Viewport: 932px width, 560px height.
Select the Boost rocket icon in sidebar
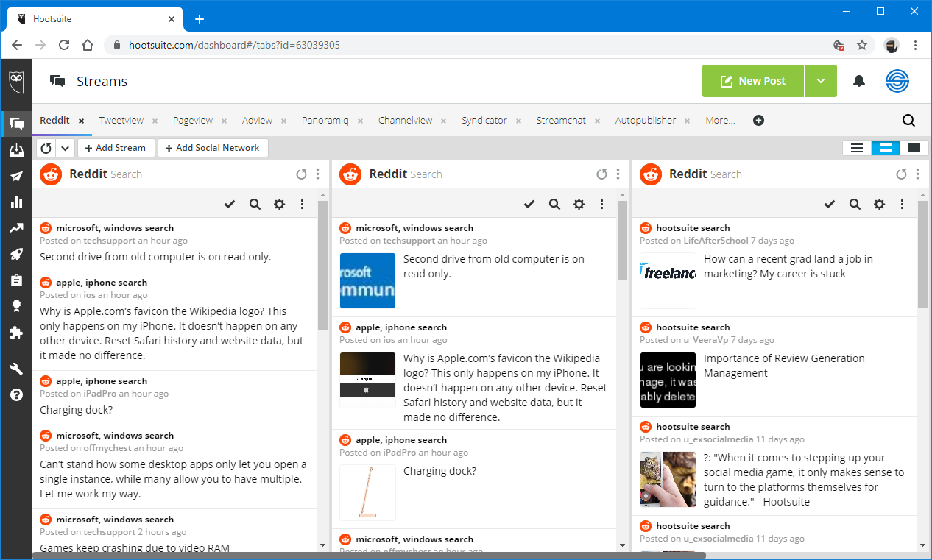pos(16,254)
